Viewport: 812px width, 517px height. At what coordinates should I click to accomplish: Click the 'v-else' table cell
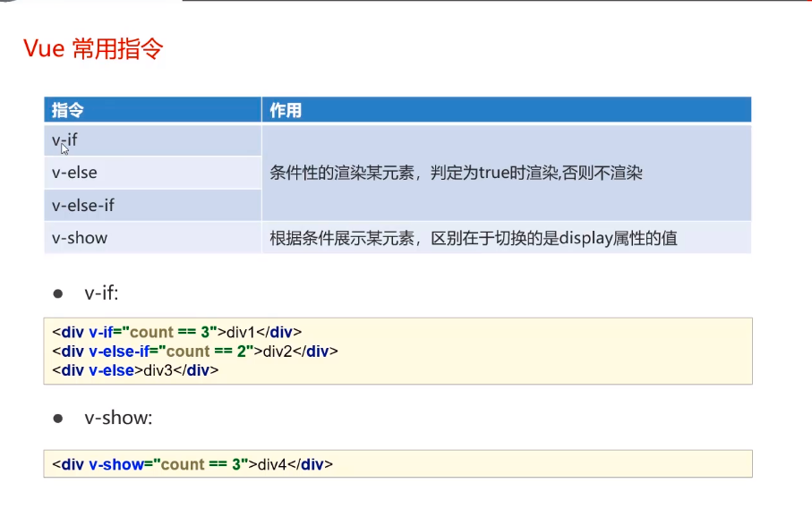pyautogui.click(x=153, y=173)
